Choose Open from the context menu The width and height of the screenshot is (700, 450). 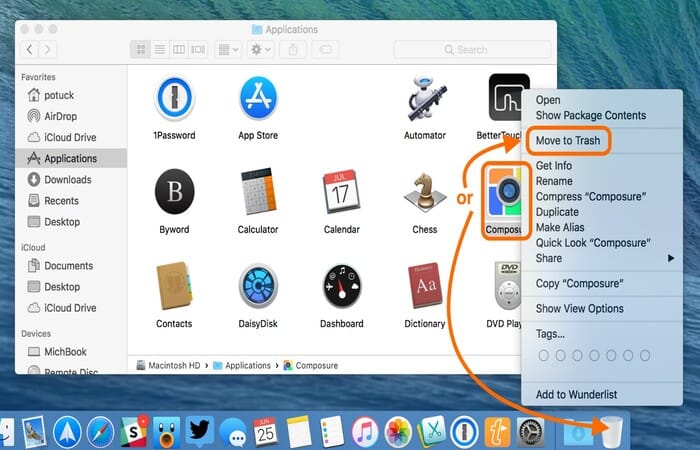pyautogui.click(x=602, y=100)
